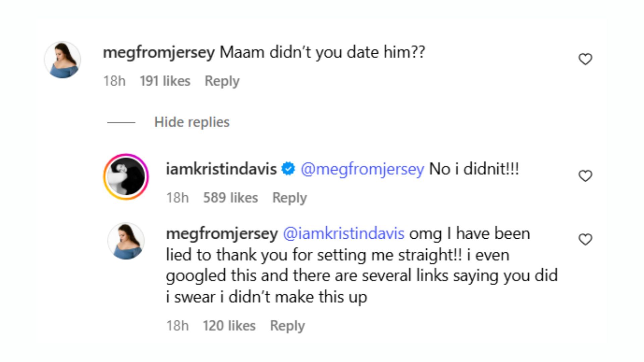View the 191 likes on the top comment
Viewport: 644px width, 362px height.
pyautogui.click(x=165, y=81)
